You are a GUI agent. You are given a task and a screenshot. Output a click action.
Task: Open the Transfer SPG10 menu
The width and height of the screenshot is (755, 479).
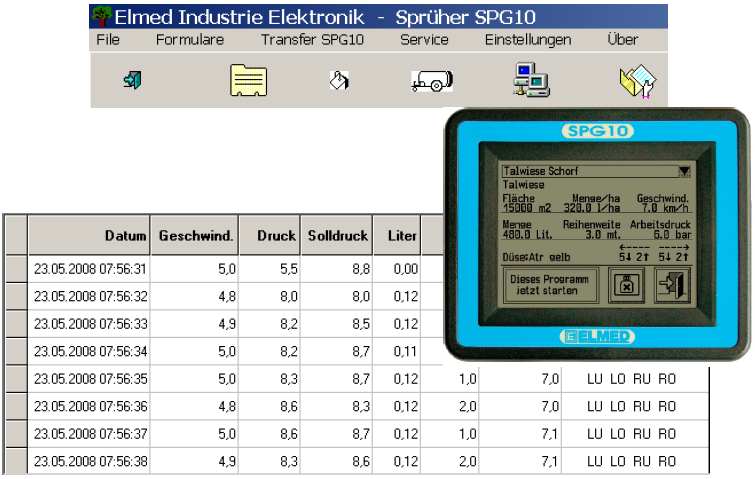point(312,40)
